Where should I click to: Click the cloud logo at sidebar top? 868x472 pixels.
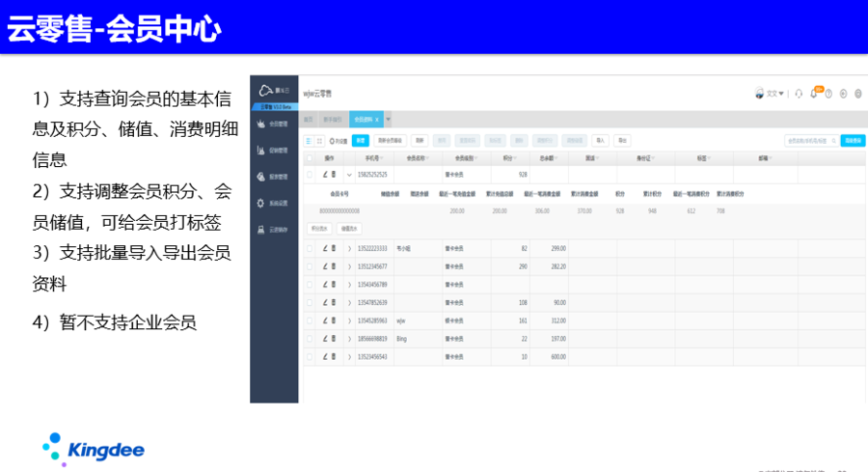[x=266, y=91]
